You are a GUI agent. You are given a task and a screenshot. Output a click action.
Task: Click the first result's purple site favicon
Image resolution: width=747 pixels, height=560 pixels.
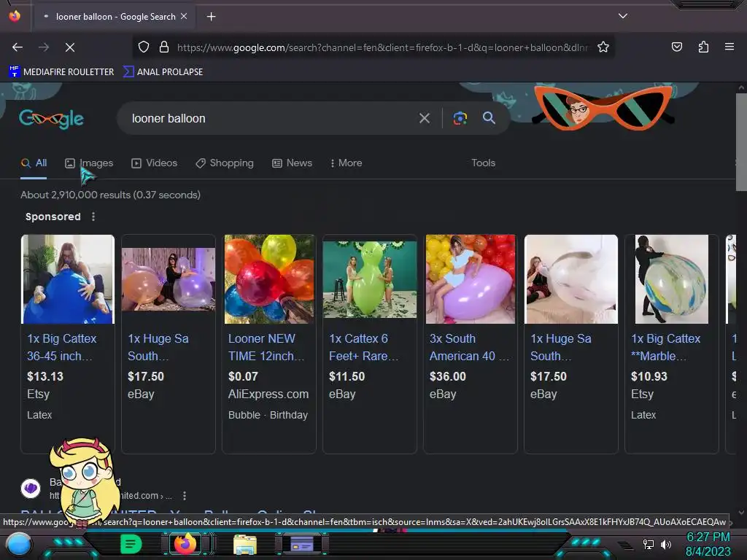31,489
